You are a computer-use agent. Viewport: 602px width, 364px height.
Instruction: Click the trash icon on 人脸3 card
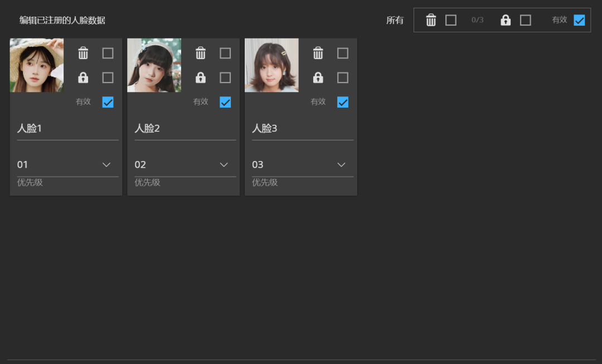pos(318,54)
